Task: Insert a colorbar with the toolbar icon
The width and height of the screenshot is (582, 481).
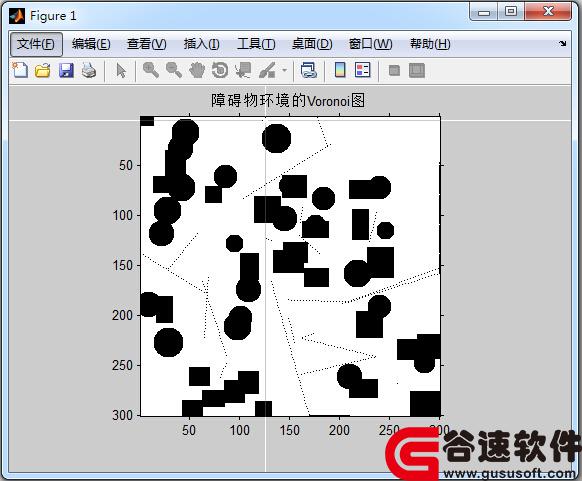Action: pos(340,70)
